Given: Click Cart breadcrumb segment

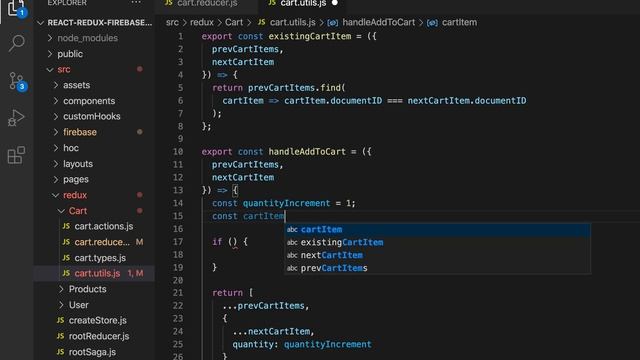Looking at the screenshot, I should [234, 22].
